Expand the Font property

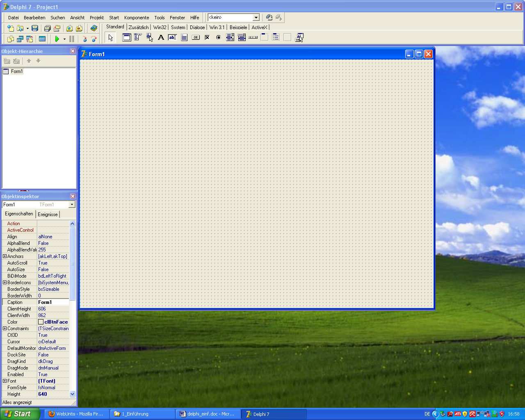point(5,381)
